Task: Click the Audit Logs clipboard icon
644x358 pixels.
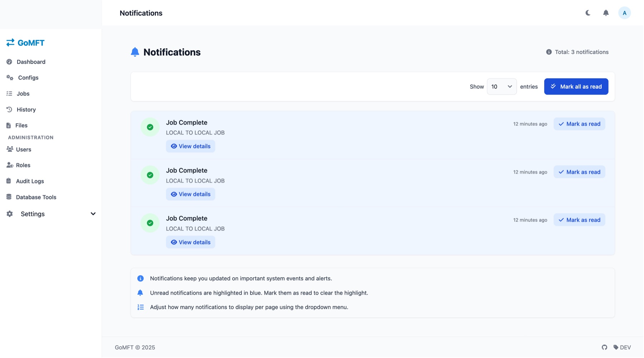Action: [9, 181]
